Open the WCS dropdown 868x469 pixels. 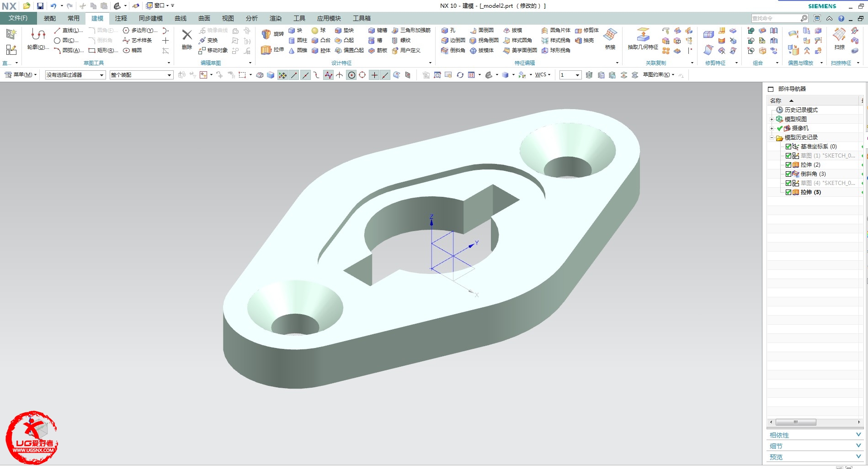543,75
